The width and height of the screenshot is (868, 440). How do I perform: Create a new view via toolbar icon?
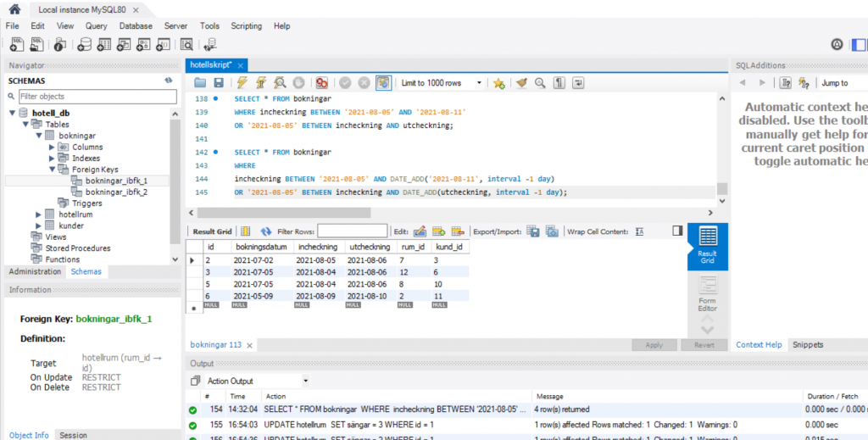pos(124,44)
